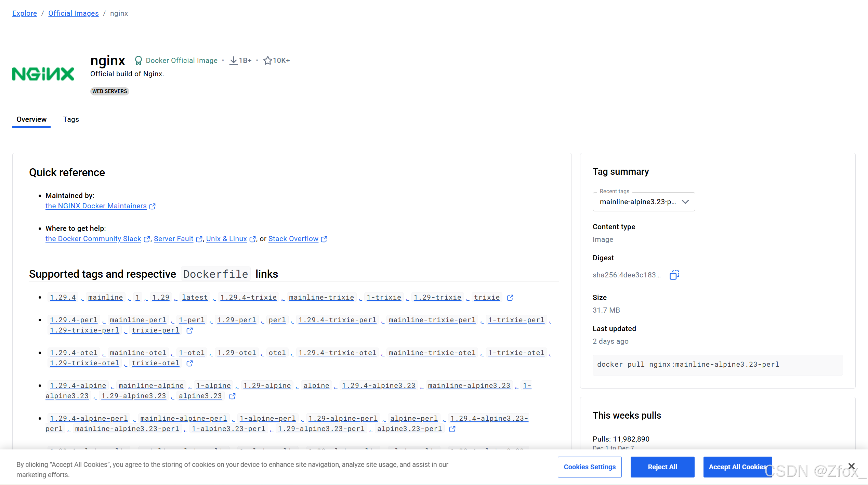Click the 1.29-trixie-otel tag link
Image resolution: width=868 pixels, height=485 pixels.
coord(84,363)
